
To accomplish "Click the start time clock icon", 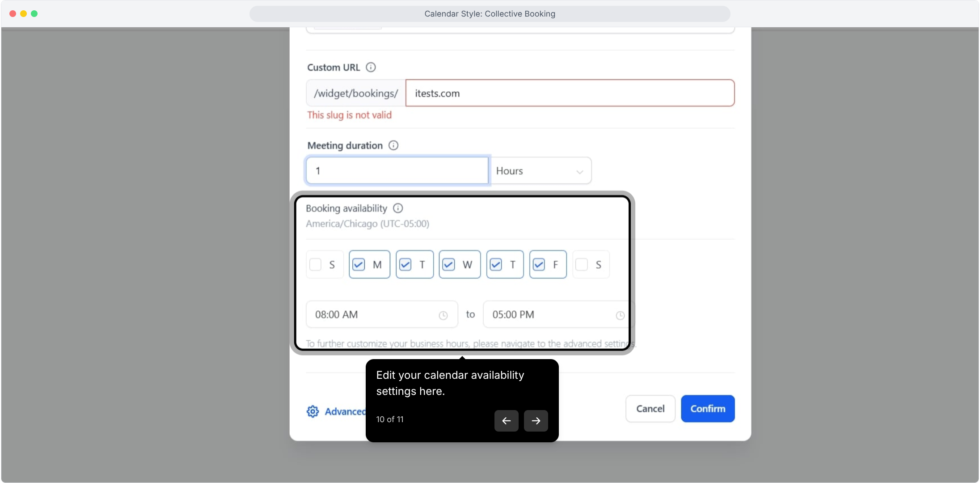I will (x=443, y=315).
